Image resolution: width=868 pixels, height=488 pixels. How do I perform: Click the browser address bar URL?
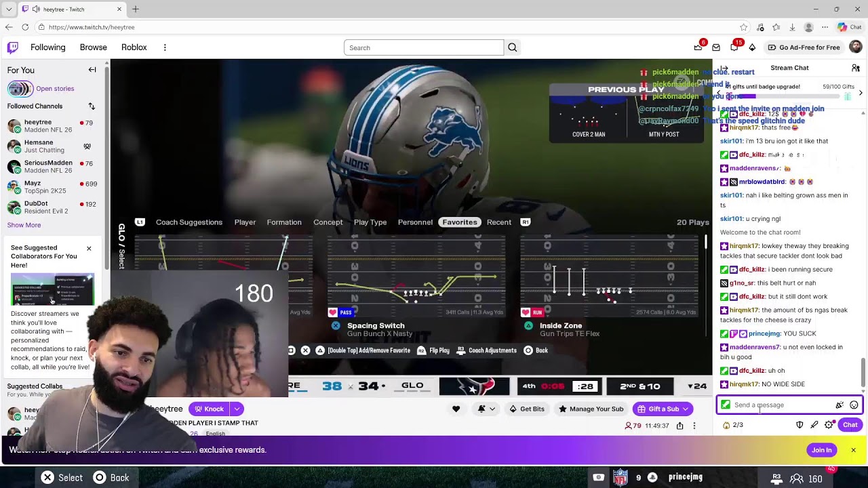(x=92, y=27)
